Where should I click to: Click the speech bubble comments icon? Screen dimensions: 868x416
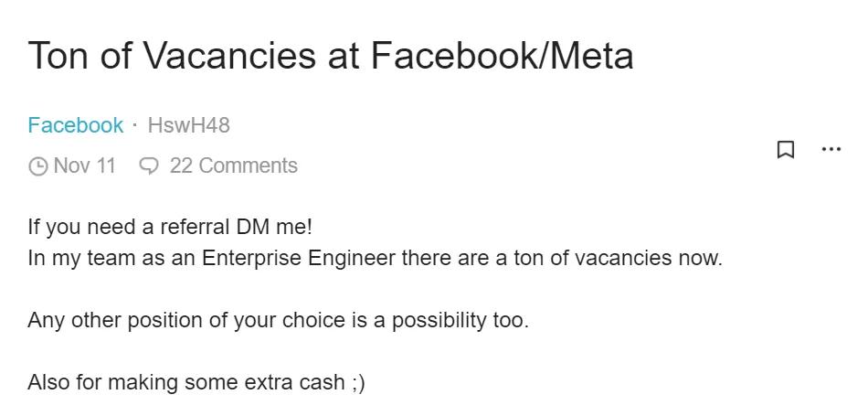click(x=150, y=166)
